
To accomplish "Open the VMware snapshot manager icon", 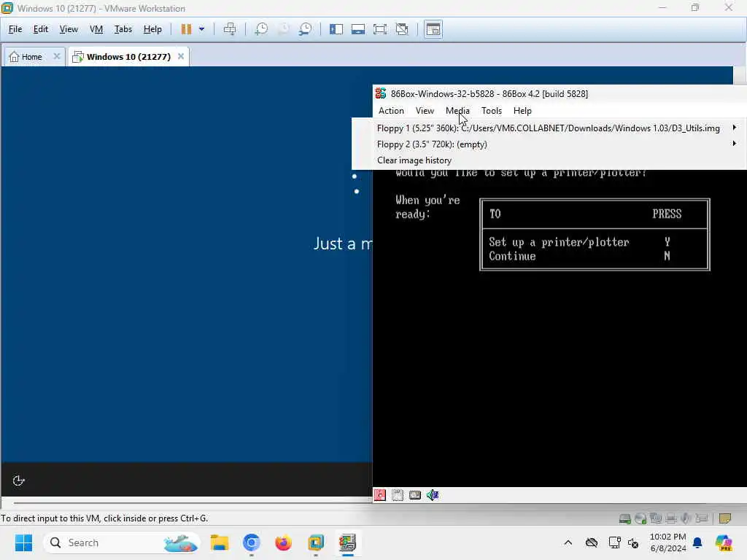I will 306,29.
